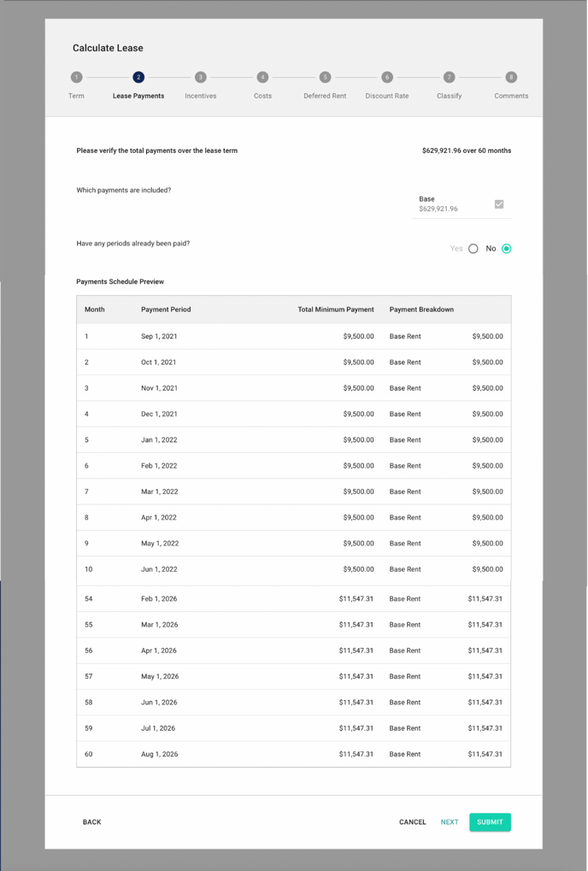This screenshot has width=588, height=871.
Task: Click month number 60 in the table
Action: click(x=88, y=755)
